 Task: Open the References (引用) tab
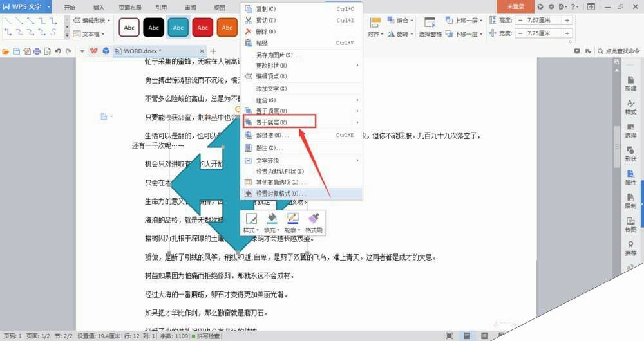[161, 7]
